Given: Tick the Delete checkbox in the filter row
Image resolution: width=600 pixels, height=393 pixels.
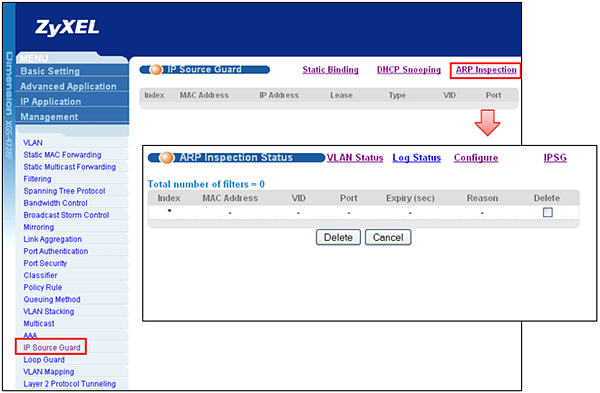Looking at the screenshot, I should point(548,212).
